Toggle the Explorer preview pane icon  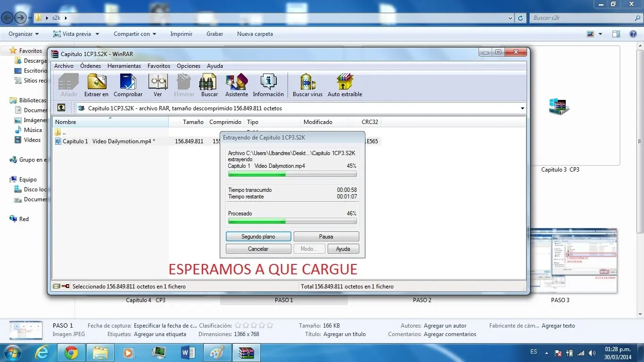click(616, 34)
